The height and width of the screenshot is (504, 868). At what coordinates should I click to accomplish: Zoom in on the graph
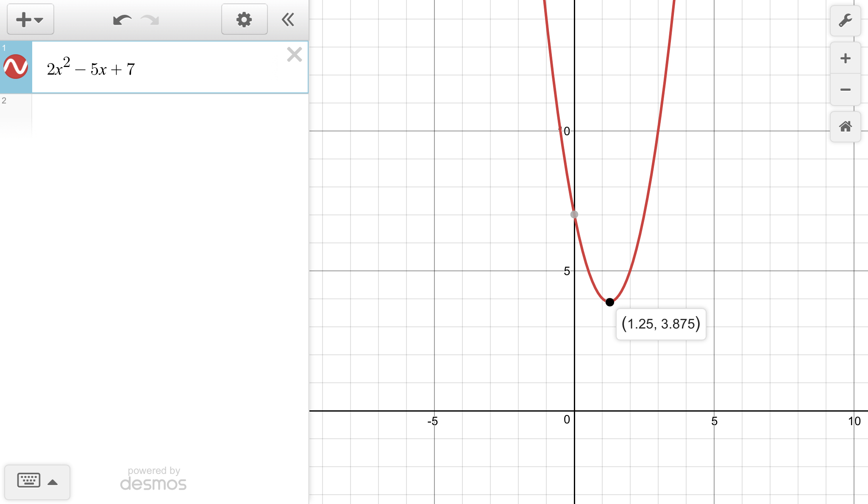[845, 58]
